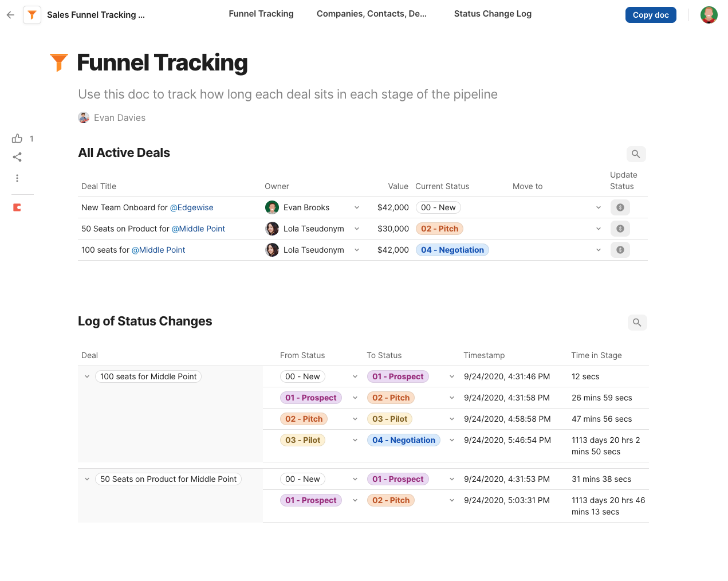
Task: Click the 04 - Negotiation current status tag
Action: pyautogui.click(x=452, y=250)
